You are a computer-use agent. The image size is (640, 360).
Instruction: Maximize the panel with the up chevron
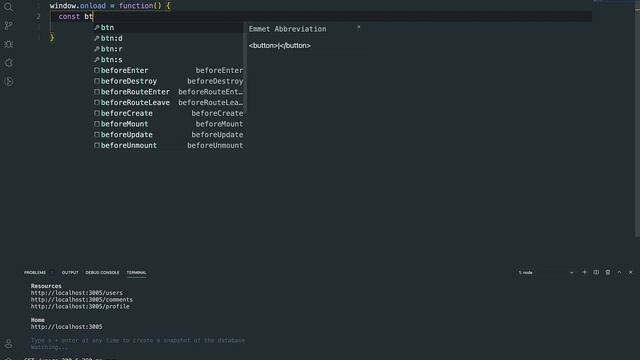tap(619, 272)
